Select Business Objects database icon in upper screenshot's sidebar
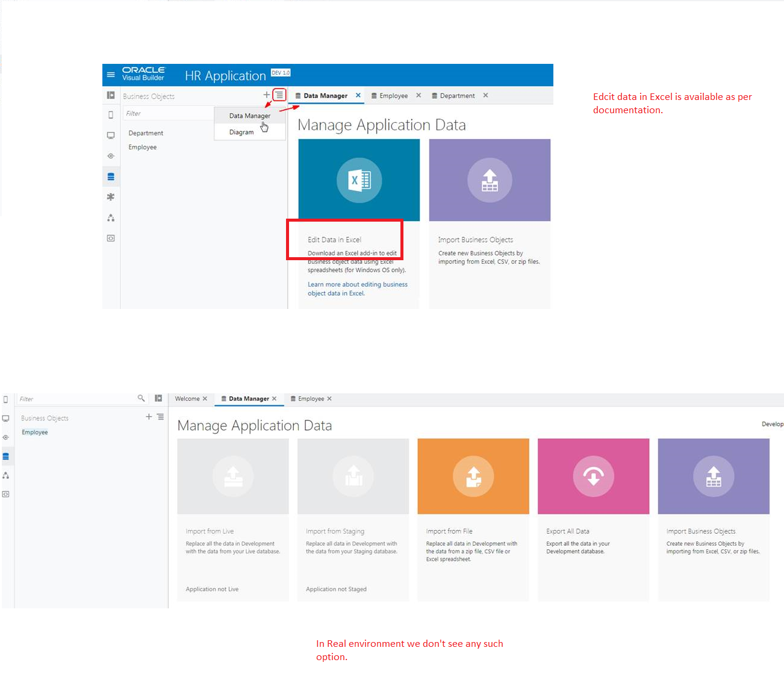Image resolution: width=784 pixels, height=683 pixels. (111, 176)
